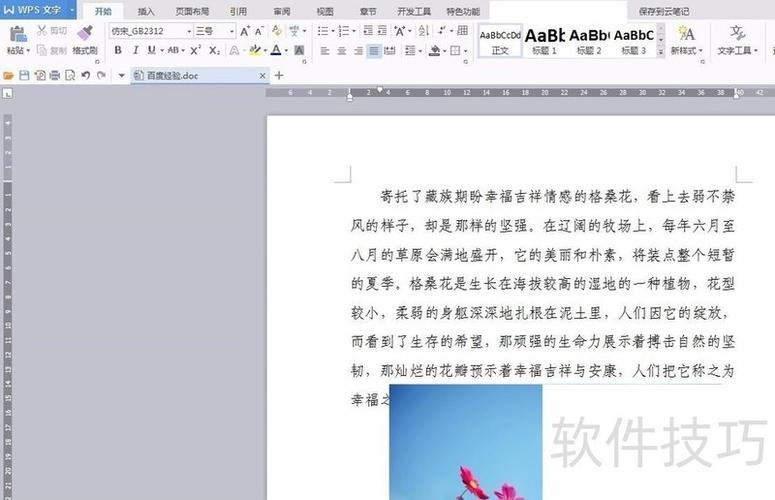This screenshot has width=775, height=500.
Task: Toggle underline U button
Action: pos(152,50)
